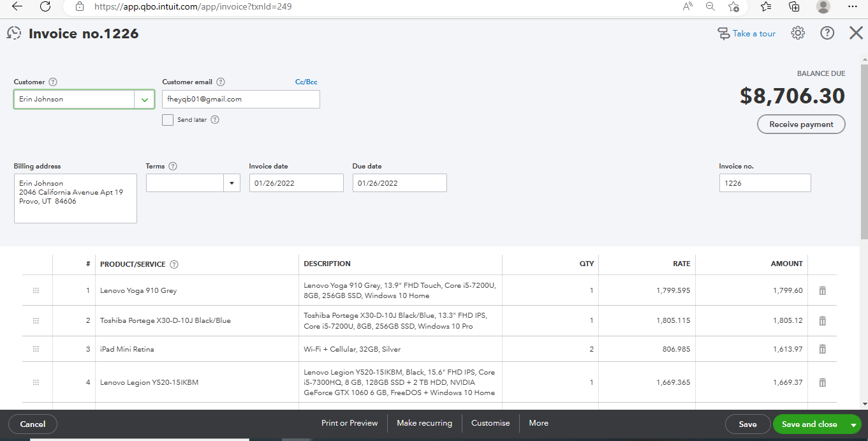Click the zoom out magnifier icon

tap(710, 6)
